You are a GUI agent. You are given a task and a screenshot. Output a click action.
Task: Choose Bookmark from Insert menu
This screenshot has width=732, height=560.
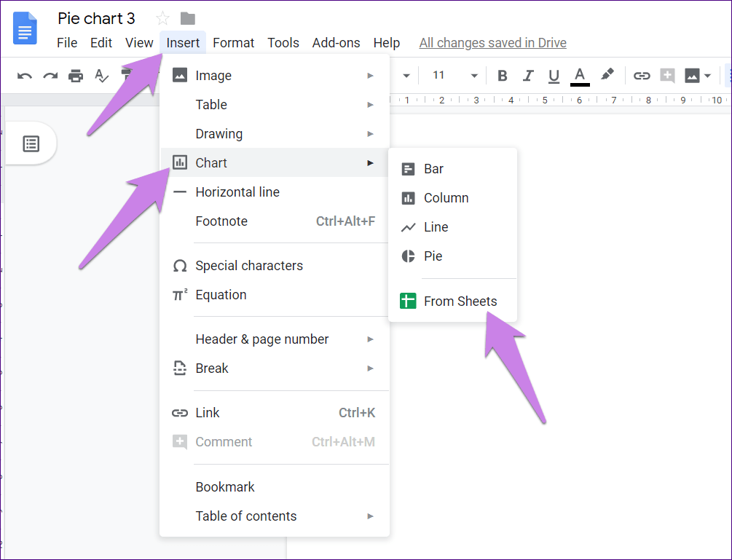tap(275, 486)
